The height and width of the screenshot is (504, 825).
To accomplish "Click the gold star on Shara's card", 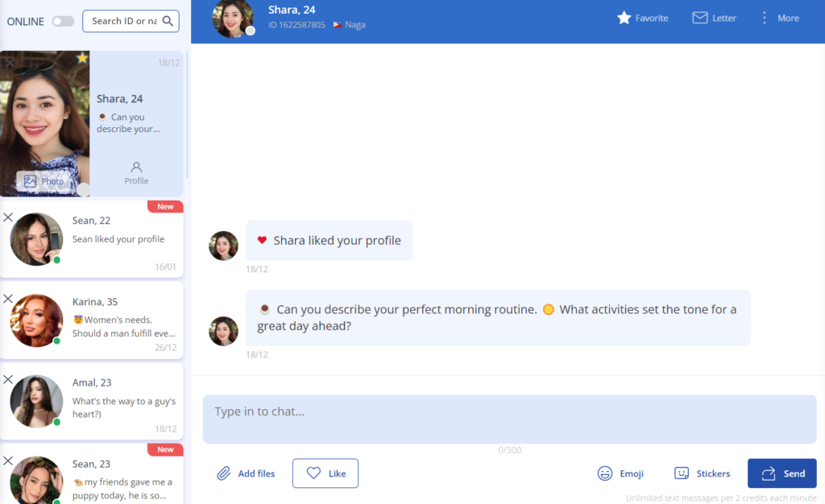I will (x=82, y=58).
